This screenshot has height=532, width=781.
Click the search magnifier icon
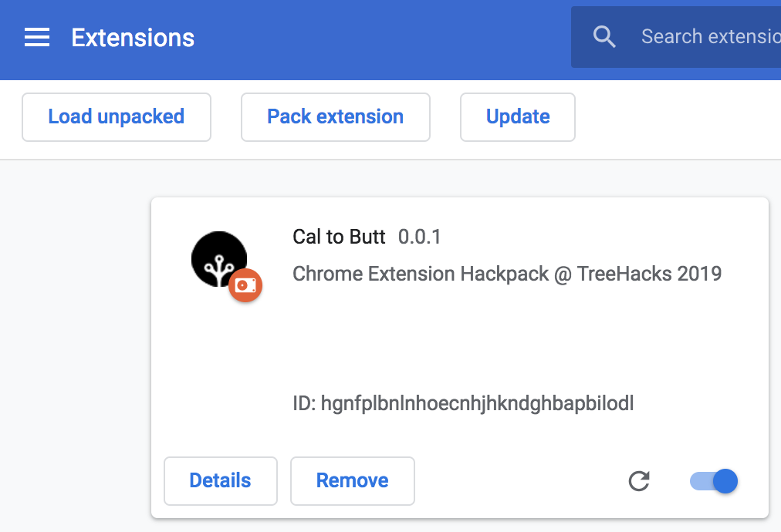tap(604, 37)
